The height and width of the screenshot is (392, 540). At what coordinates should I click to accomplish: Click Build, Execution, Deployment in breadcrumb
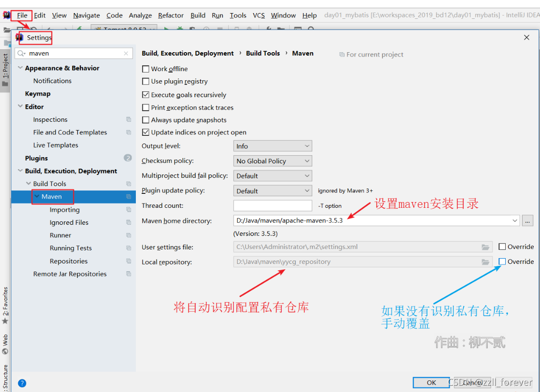[x=188, y=53]
